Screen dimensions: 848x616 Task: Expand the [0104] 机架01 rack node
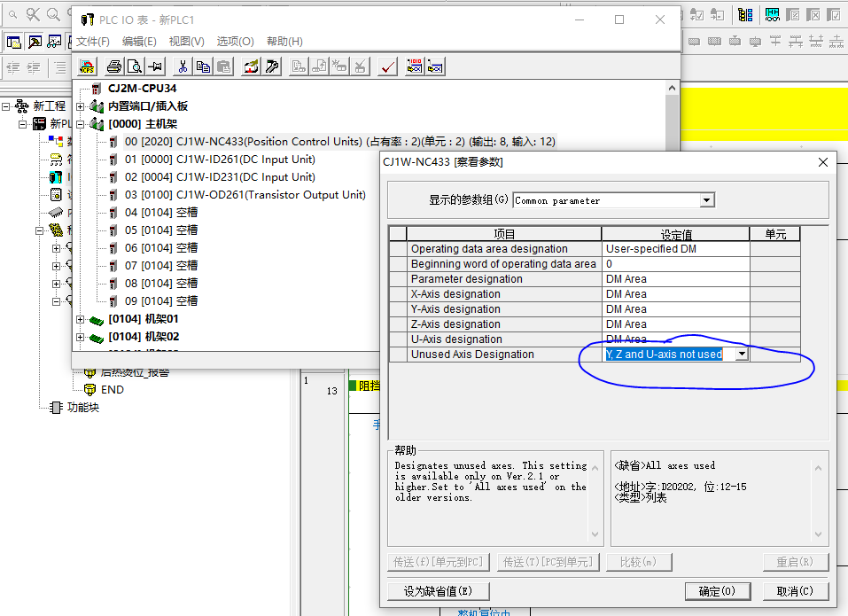tap(82, 319)
